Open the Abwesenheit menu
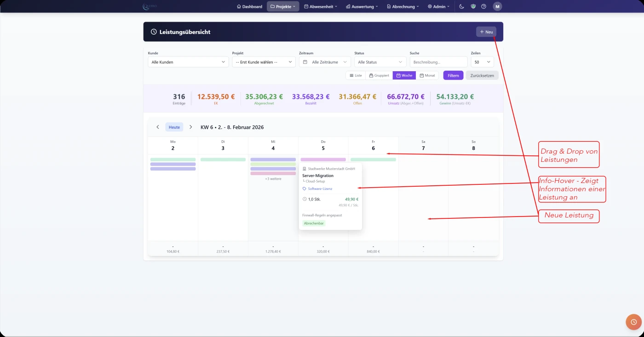Image resolution: width=644 pixels, height=337 pixels. coord(321,6)
